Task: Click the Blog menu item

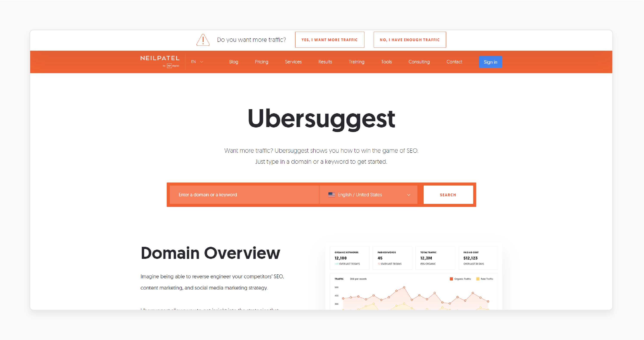Action: 233,62
